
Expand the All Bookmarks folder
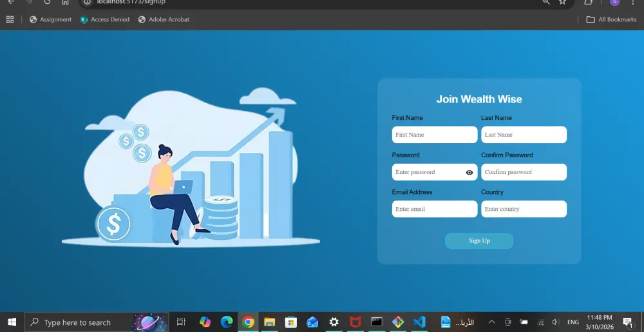(x=611, y=19)
